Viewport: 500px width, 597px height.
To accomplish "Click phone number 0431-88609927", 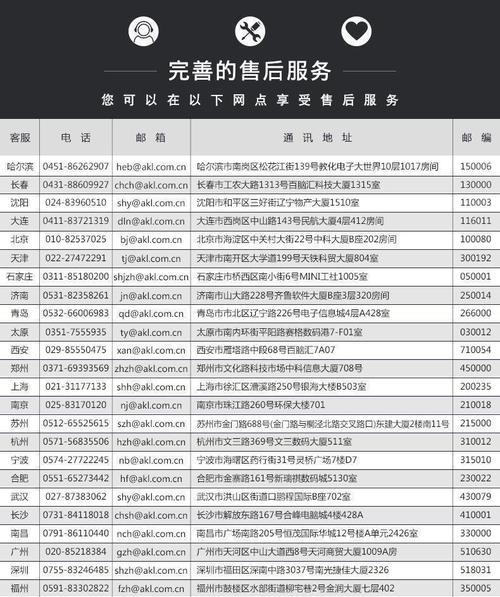I will coord(76,185).
